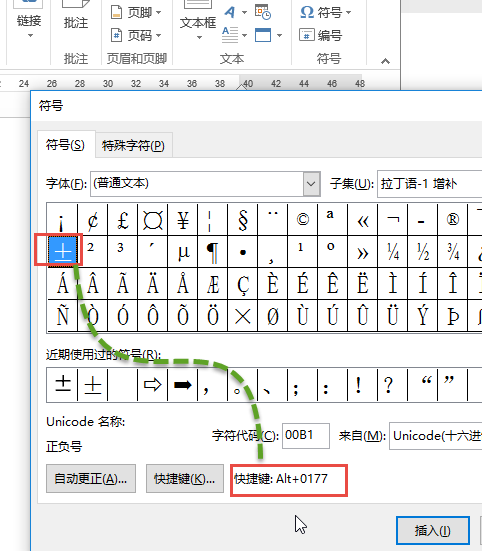Click the 快捷键(K)... button

point(185,479)
